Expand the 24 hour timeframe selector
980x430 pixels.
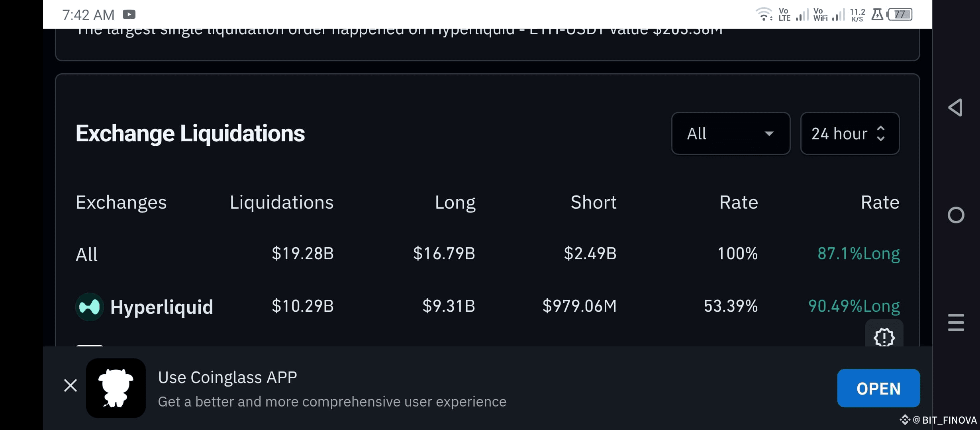click(x=850, y=133)
